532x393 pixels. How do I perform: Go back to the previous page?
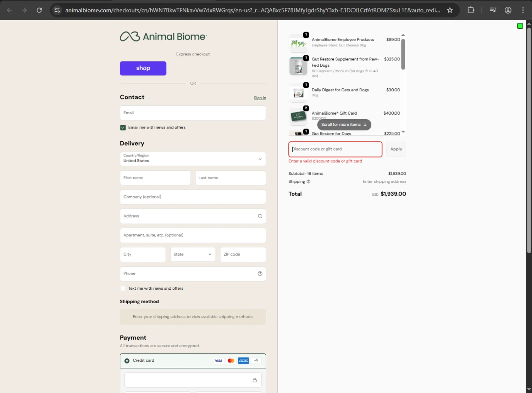click(10, 10)
